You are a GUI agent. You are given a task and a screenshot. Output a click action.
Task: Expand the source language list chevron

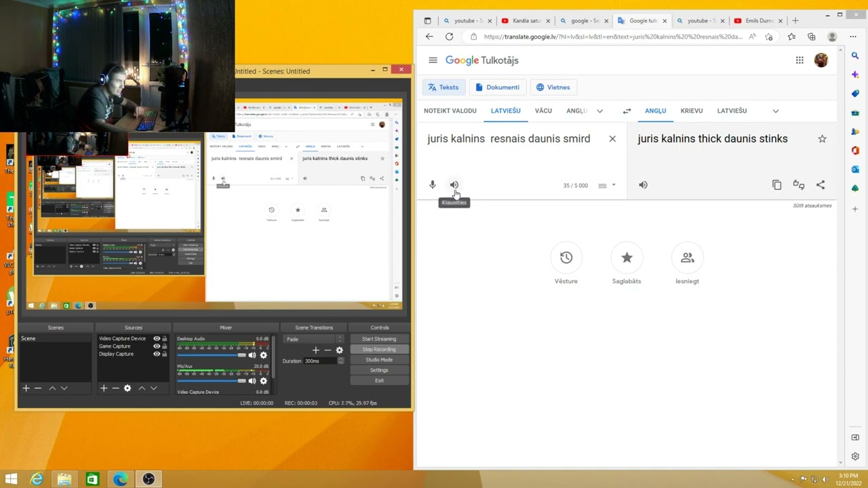[x=599, y=111]
